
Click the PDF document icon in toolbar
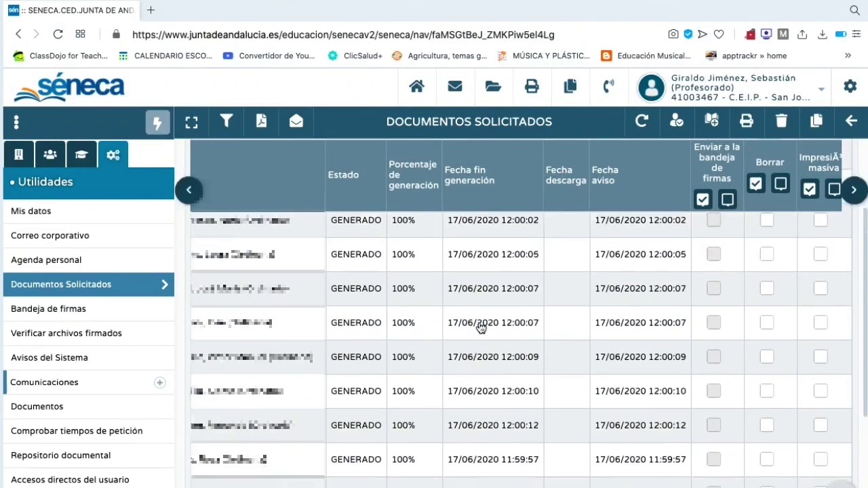point(261,121)
